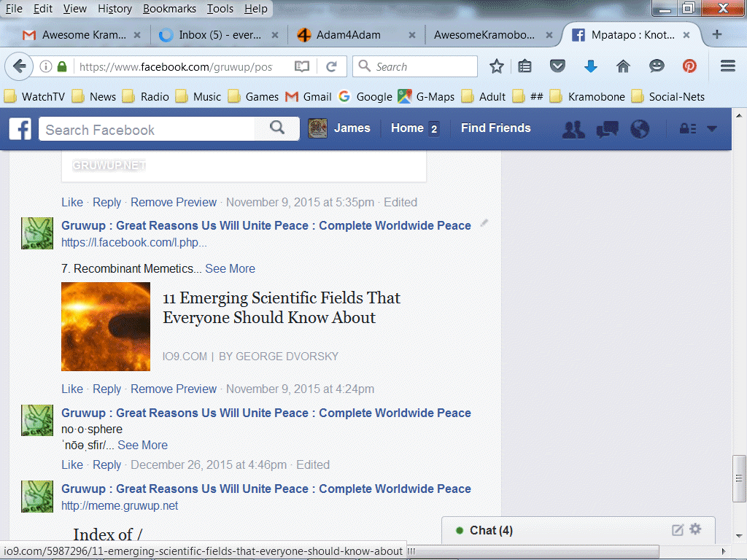This screenshot has height=560, width=747.
Task: Click the Facebook search magnifier button
Action: pos(277,128)
